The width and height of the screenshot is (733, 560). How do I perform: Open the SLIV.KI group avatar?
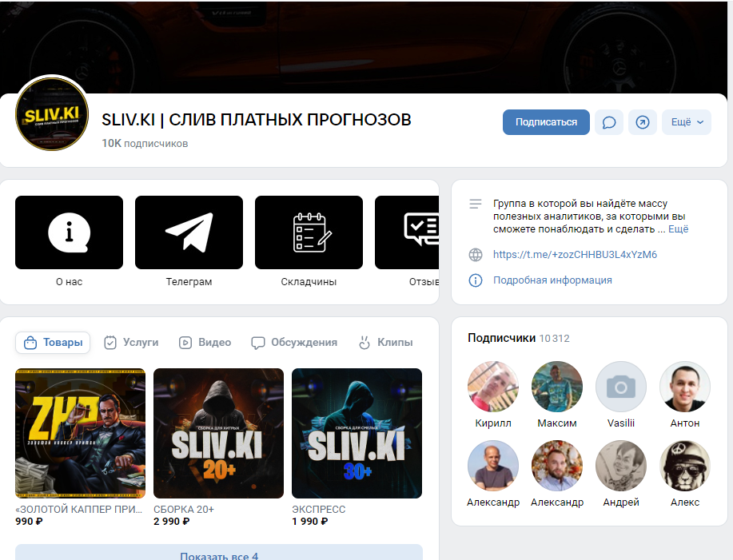(52, 114)
